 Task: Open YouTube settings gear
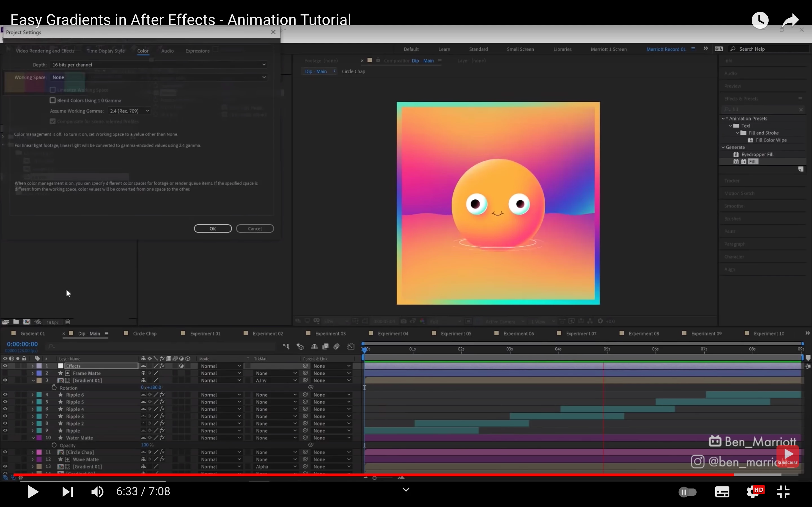tap(753, 492)
